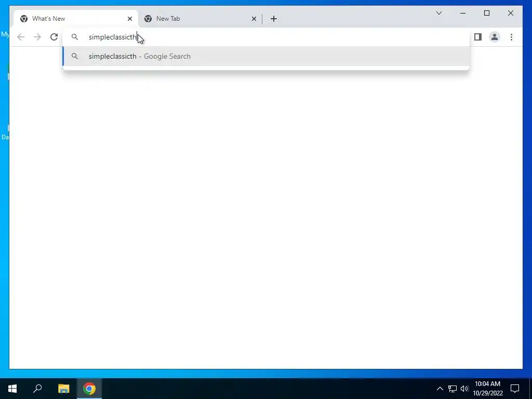Open the volume control in the tray
The width and height of the screenshot is (532, 399).
(464, 389)
